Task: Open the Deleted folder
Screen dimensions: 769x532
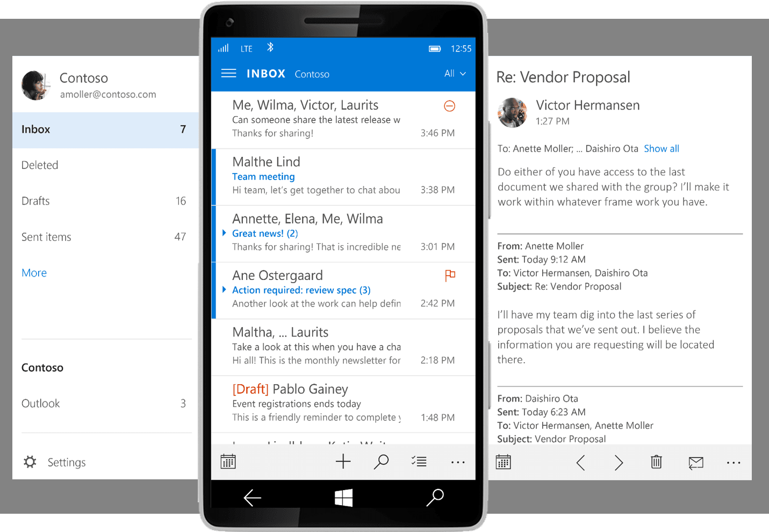Action: pos(106,165)
